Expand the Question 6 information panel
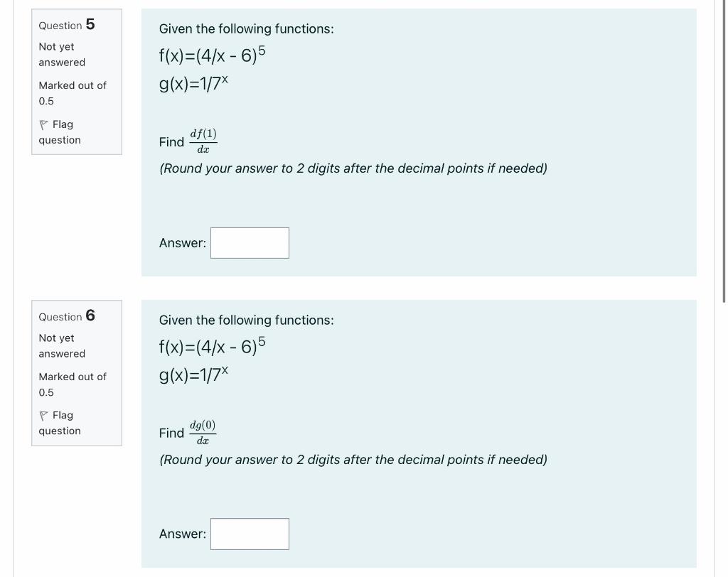The width and height of the screenshot is (728, 577). (76, 373)
